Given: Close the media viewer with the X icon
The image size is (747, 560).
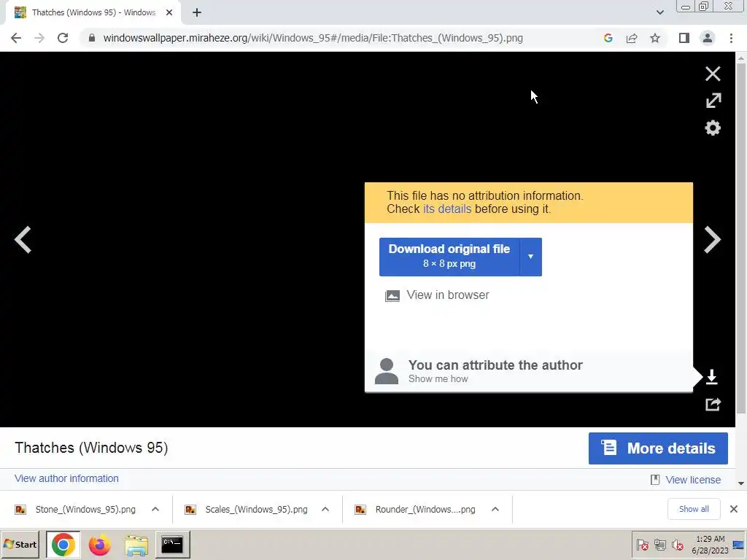Looking at the screenshot, I should [713, 74].
